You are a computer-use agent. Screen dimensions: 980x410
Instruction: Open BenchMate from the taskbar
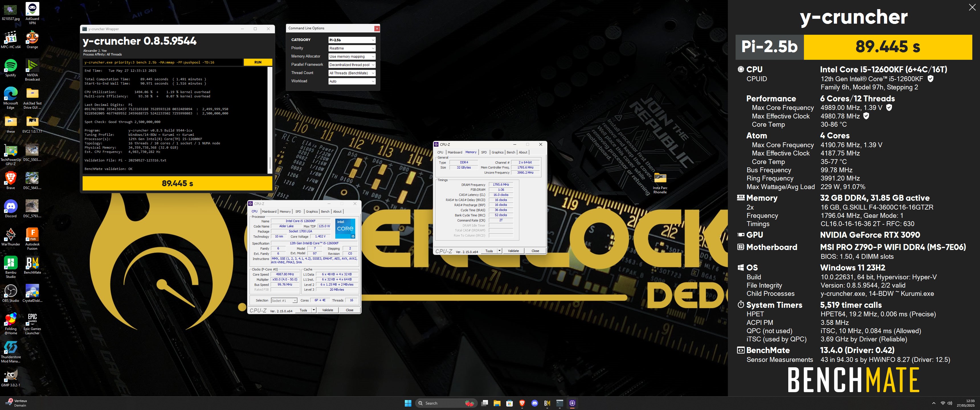coord(547,403)
